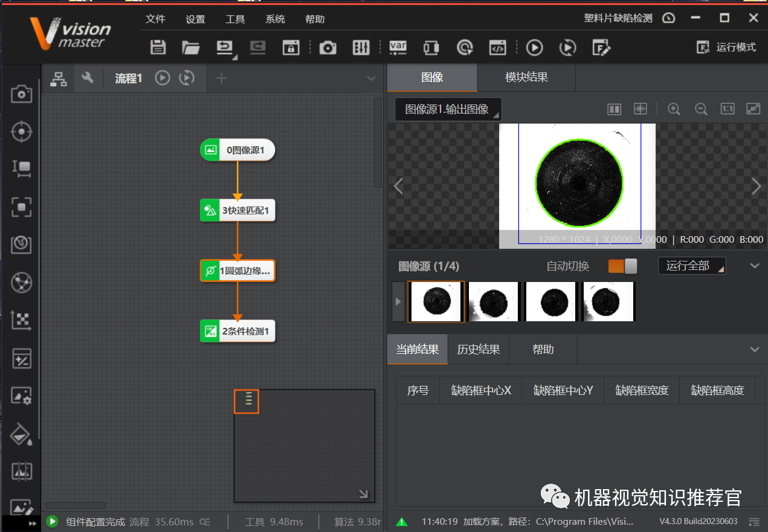Run solution once with play icon
The height and width of the screenshot is (532, 768).
point(534,47)
